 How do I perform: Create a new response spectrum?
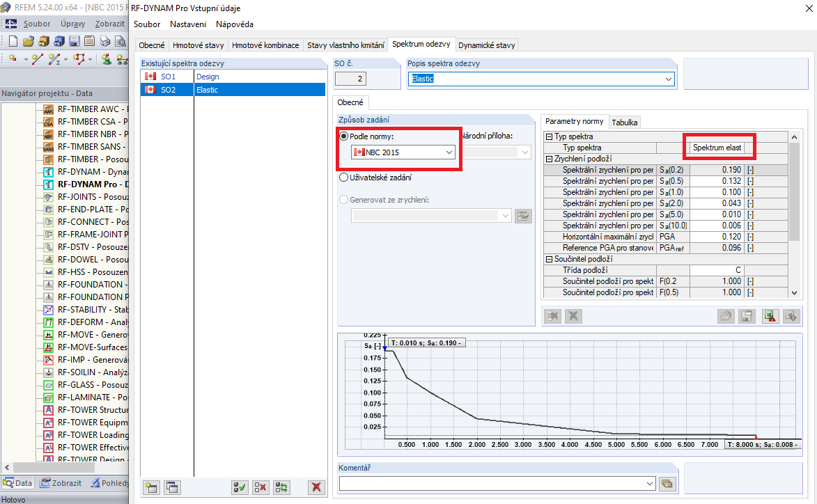[x=151, y=487]
